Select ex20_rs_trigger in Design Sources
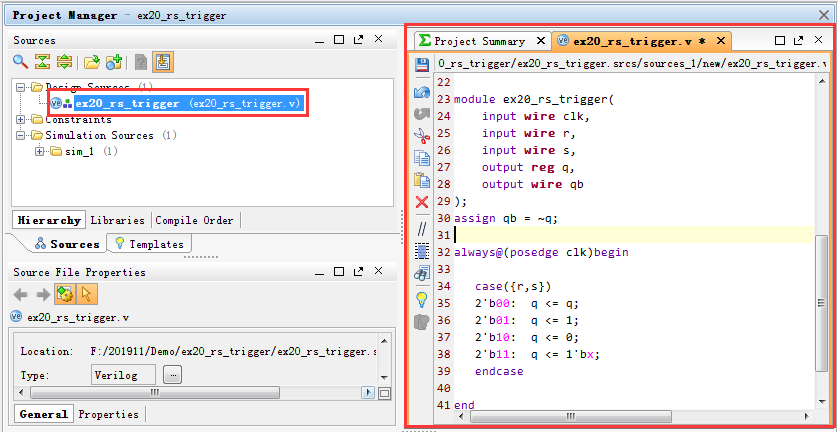Screen dimensions: 838x432 pos(127,103)
